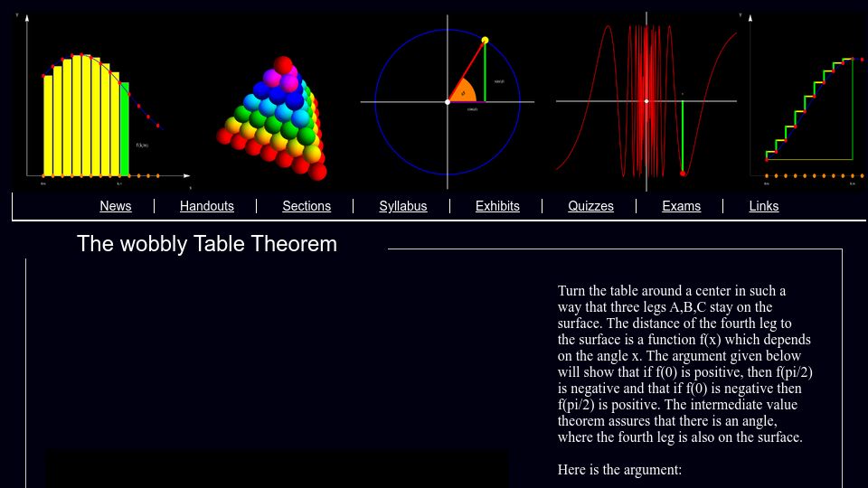View the Syllabus page
Viewport: 868px width, 488px height.
[403, 206]
